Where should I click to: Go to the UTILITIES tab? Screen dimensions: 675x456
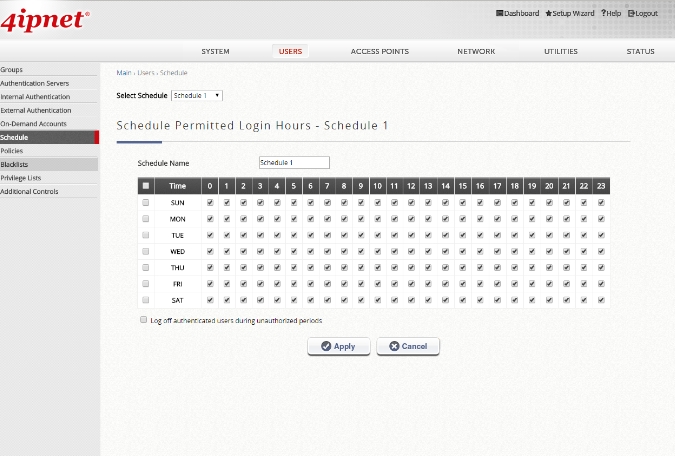pos(560,51)
